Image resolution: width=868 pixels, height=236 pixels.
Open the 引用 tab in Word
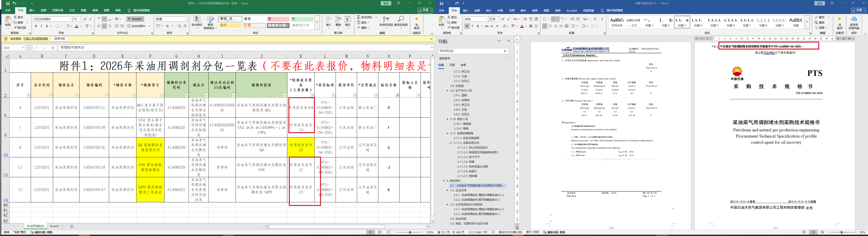(512, 10)
